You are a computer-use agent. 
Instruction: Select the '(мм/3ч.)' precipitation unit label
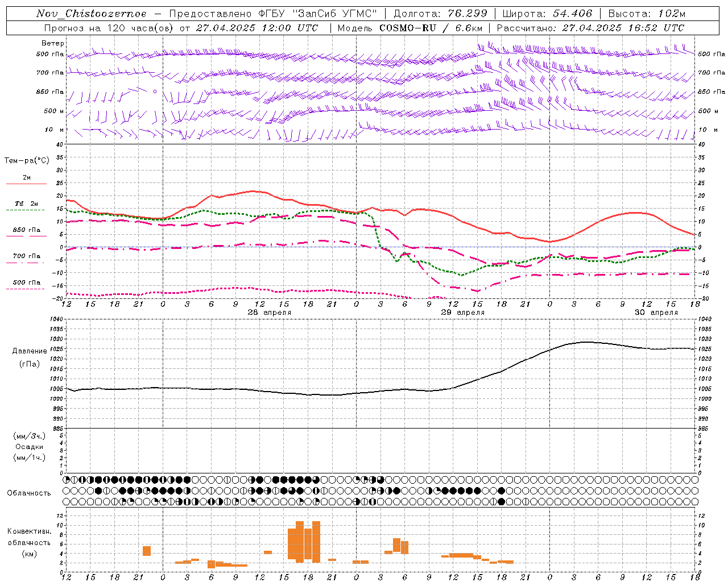tap(30, 436)
